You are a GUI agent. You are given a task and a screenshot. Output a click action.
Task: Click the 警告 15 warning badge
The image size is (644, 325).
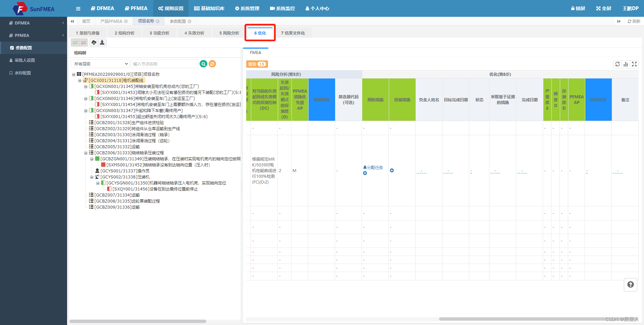click(257, 64)
